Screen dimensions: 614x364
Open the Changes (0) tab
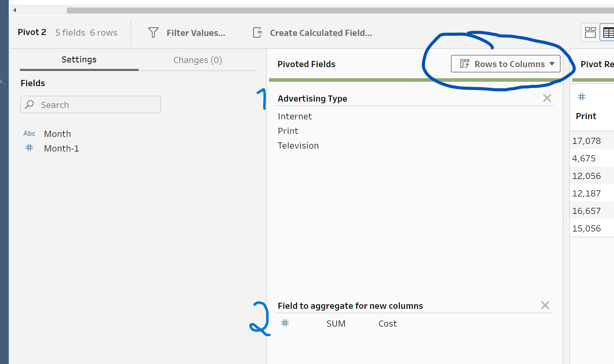coord(198,60)
